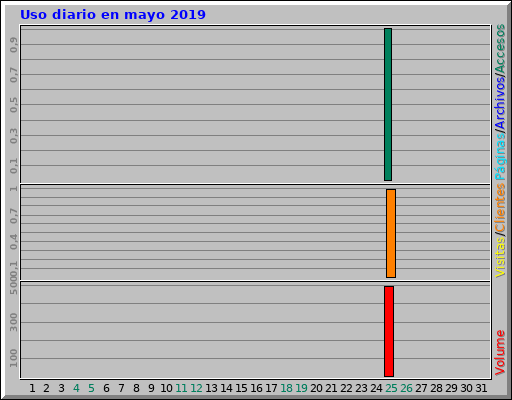512x400 pixels.
Task: Click day 1 on the x-axis
Action: pos(32,388)
